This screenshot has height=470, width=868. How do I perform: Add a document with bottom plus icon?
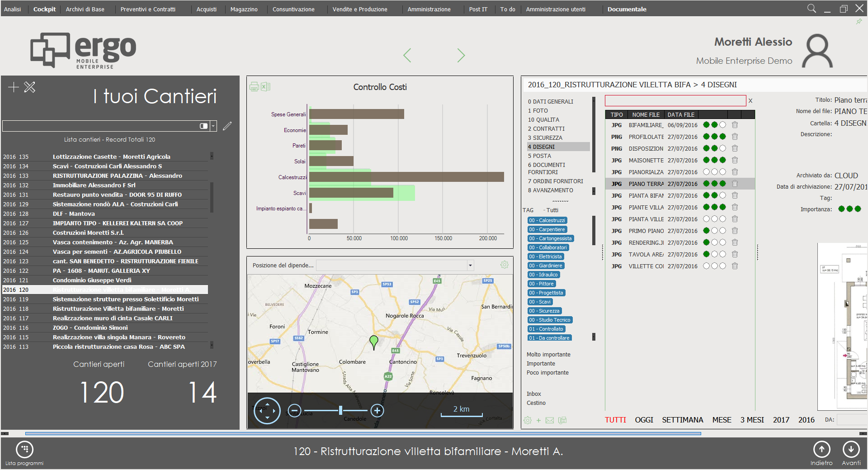point(538,420)
